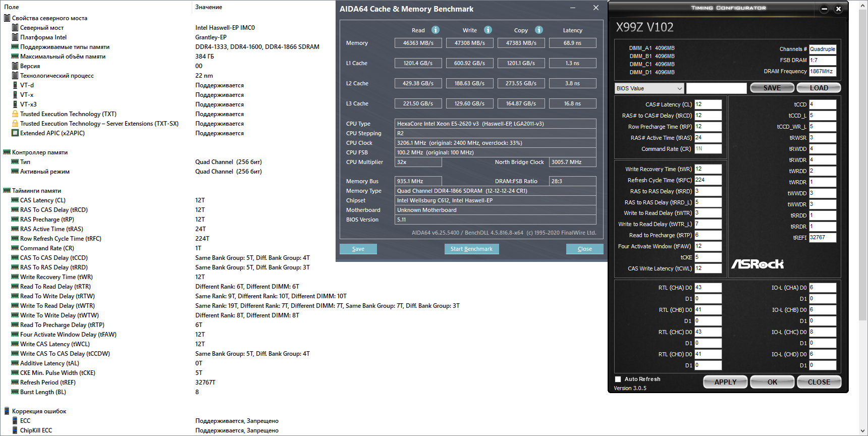Click the VT-d row icon
868x436 pixels.
pos(15,85)
